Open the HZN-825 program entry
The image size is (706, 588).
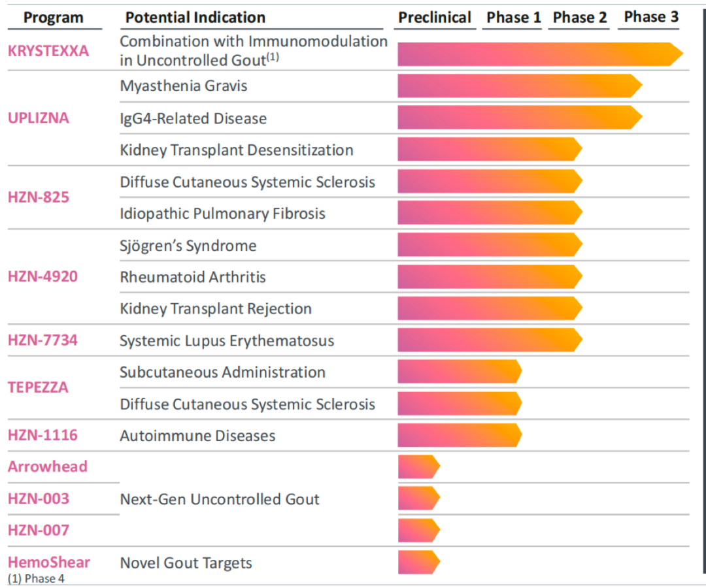click(x=39, y=197)
